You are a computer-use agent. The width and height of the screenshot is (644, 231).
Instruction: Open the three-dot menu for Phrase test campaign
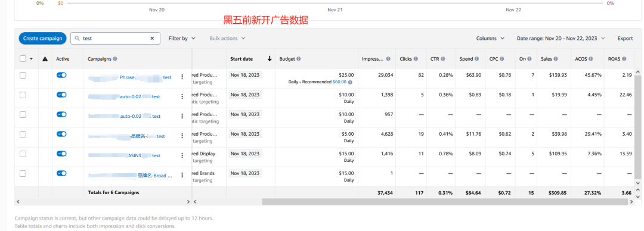(x=182, y=77)
